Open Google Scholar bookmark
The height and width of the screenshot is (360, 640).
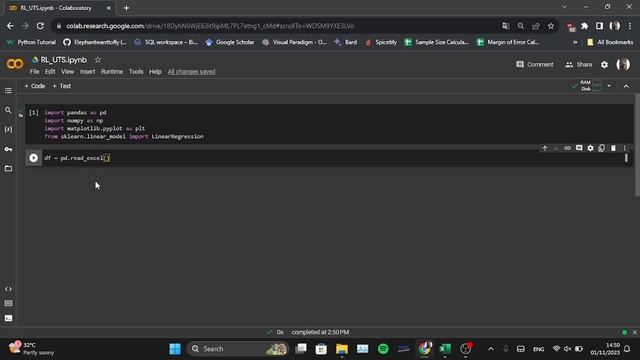[x=230, y=42]
